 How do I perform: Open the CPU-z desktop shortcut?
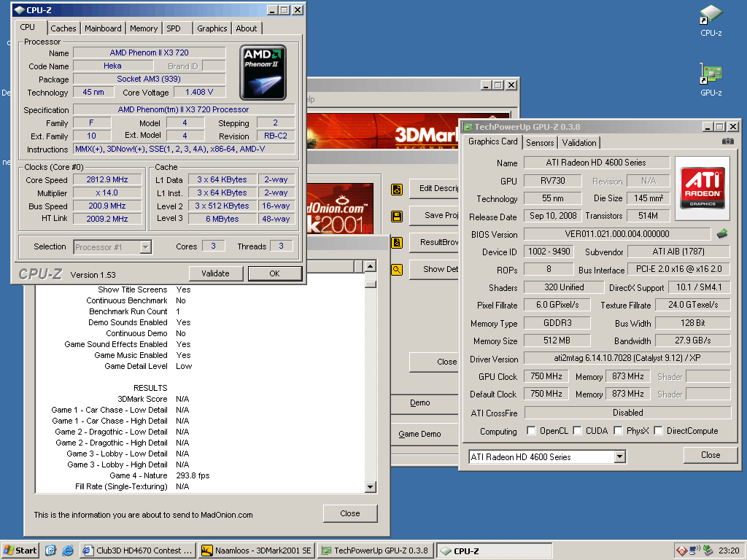(711, 16)
